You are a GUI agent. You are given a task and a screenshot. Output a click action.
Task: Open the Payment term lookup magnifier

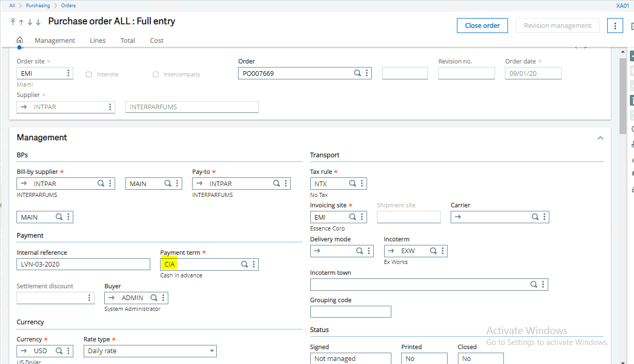point(244,264)
